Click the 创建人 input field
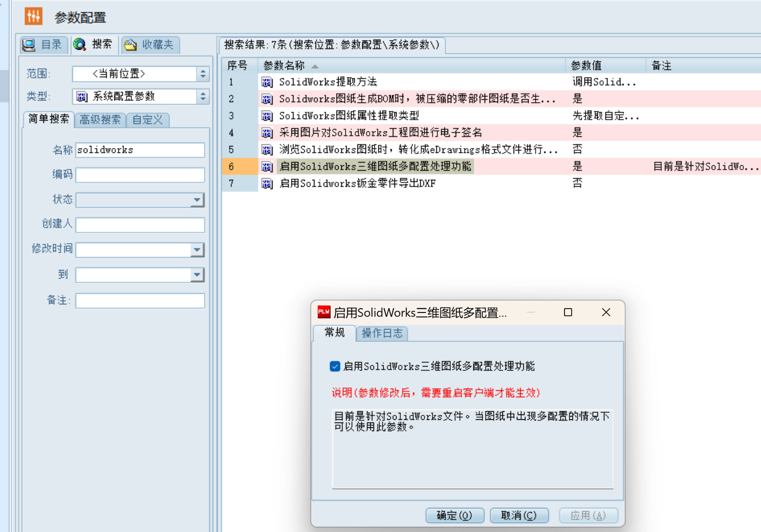Screen dimensions: 761x532 click(x=140, y=225)
